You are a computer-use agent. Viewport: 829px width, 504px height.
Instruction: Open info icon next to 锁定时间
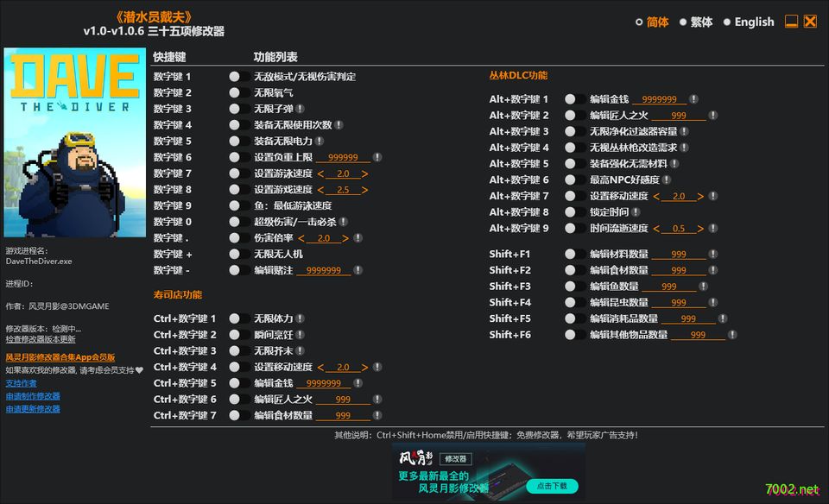pos(636,212)
